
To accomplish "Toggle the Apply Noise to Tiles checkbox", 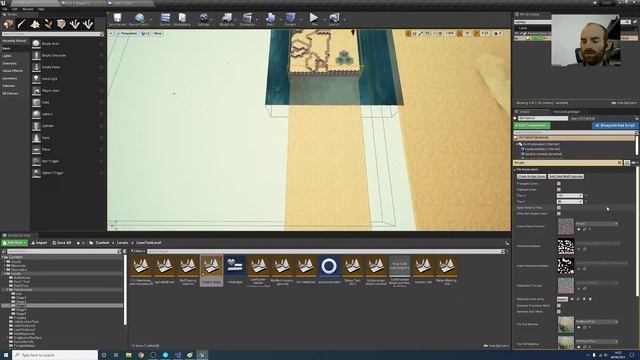I will pyautogui.click(x=559, y=207).
